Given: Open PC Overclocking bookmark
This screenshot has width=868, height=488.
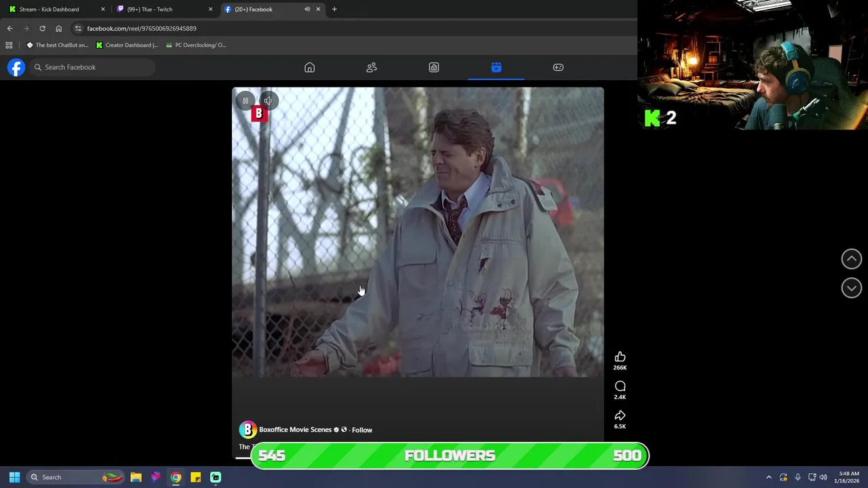Looking at the screenshot, I should point(196,45).
